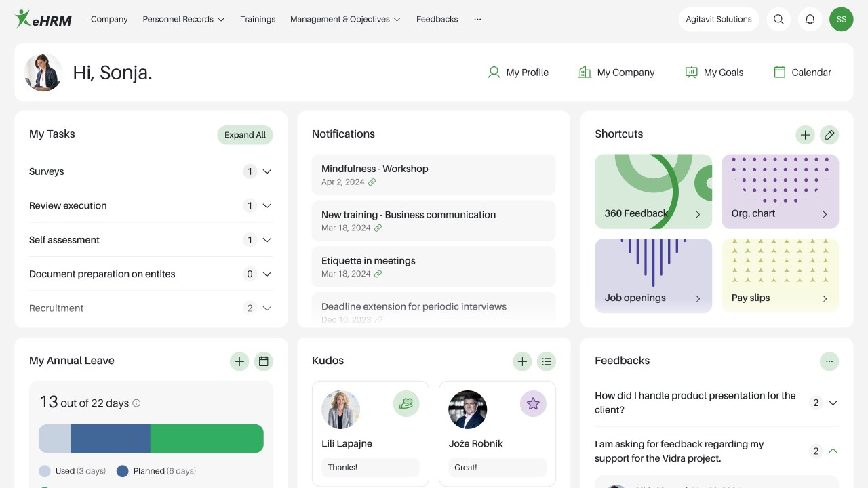Click link icon in New training - Business communication notification
The image size is (868, 488).
pyautogui.click(x=378, y=228)
